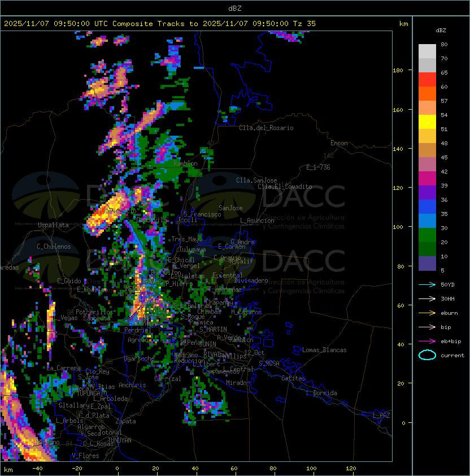Click the Clla.del_Rosario map label
470x476 pixels.
pyautogui.click(x=266, y=128)
